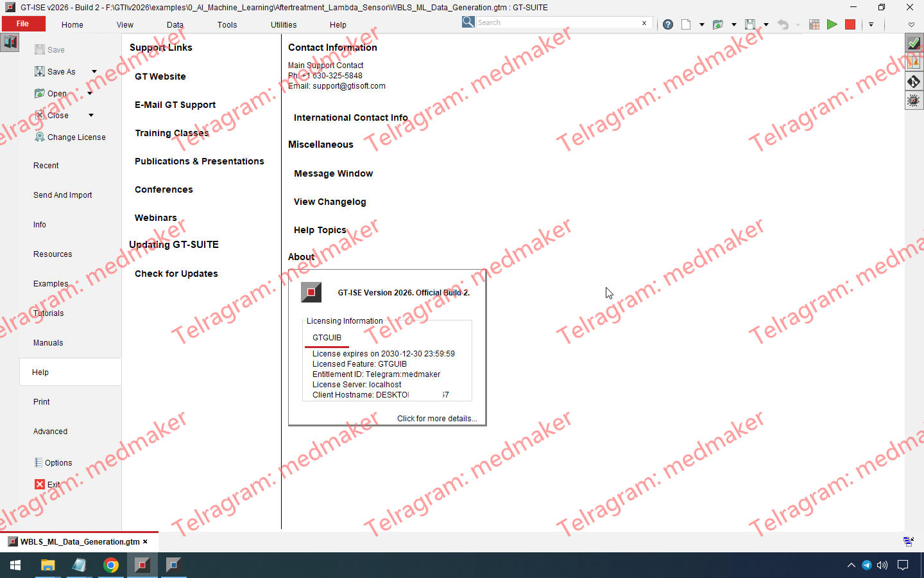Select the GTGUIB licensing tab
924x578 pixels.
327,338
